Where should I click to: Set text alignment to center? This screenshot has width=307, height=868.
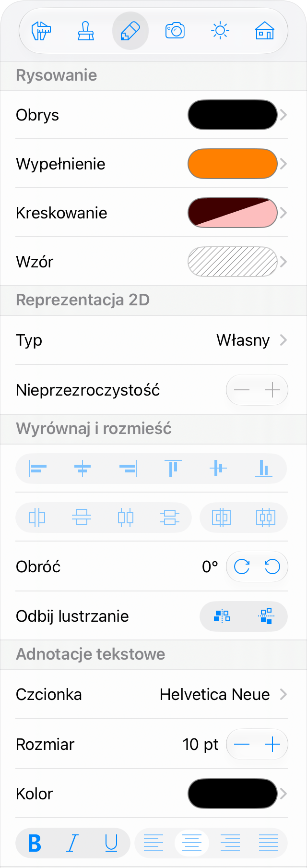pos(192,843)
